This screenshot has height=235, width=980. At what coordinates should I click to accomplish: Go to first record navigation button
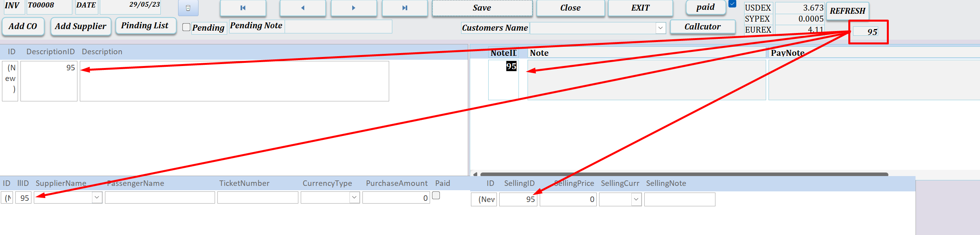(x=243, y=8)
